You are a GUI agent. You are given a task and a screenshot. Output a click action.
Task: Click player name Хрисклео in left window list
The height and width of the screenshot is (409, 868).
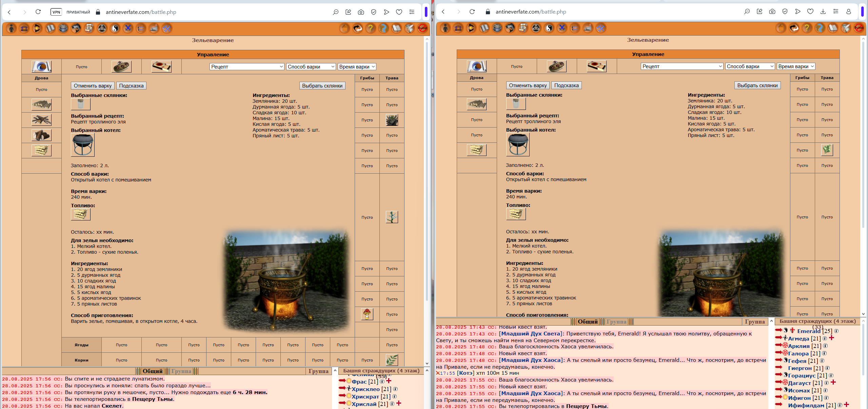[x=366, y=389]
